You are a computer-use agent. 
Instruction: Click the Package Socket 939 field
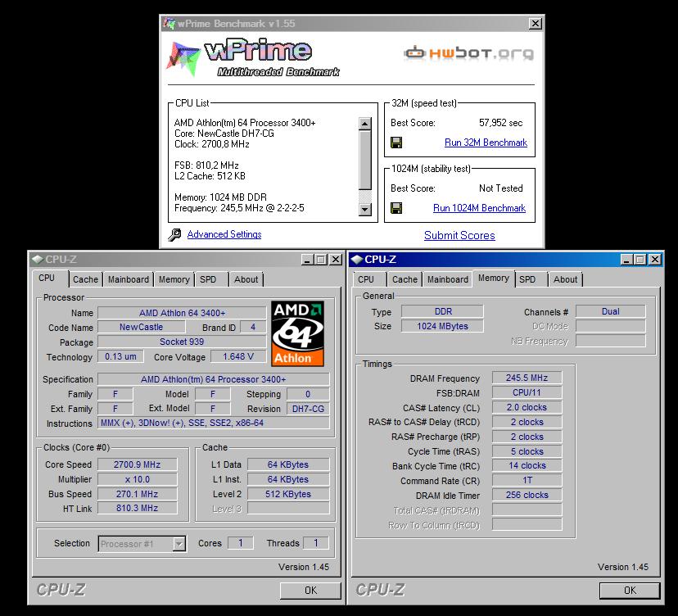pyautogui.click(x=182, y=342)
